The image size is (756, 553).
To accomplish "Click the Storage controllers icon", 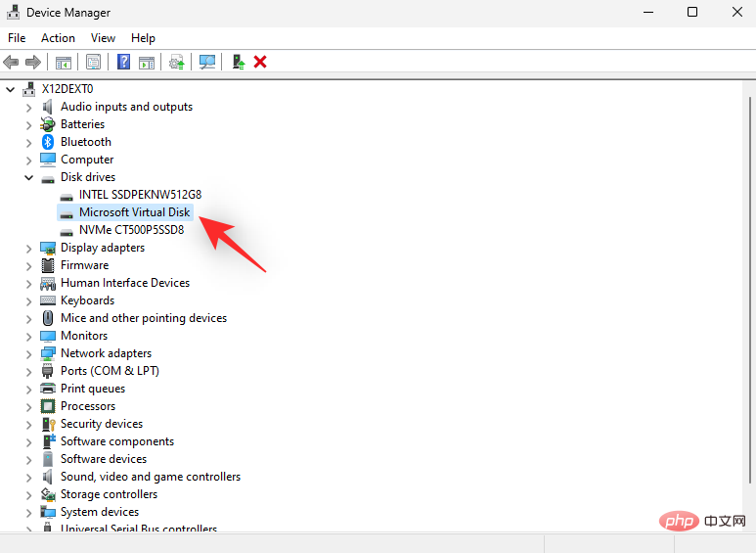I will pyautogui.click(x=48, y=494).
